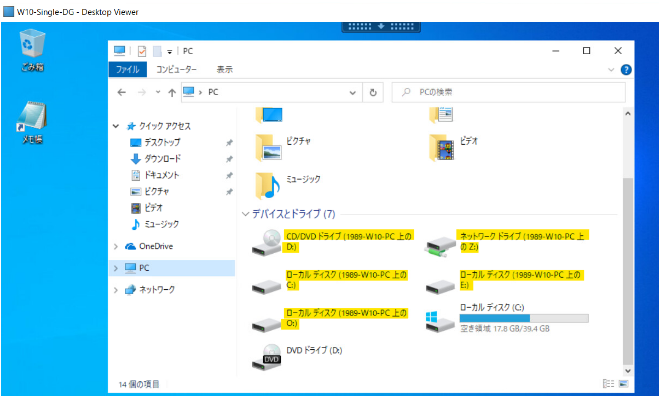The width and height of the screenshot is (661, 397).
Task: Select ダウンロード in the navigation pane
Action: [x=162, y=159]
